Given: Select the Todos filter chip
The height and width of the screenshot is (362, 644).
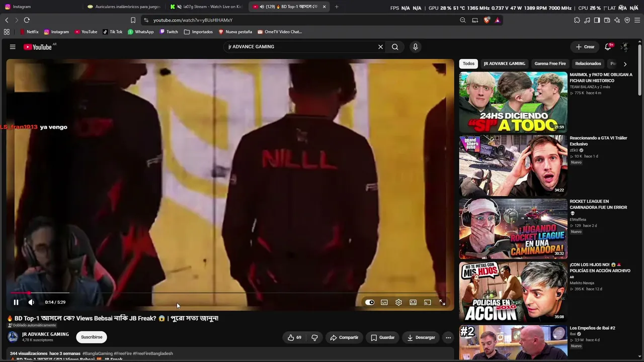Looking at the screenshot, I should [x=468, y=64].
